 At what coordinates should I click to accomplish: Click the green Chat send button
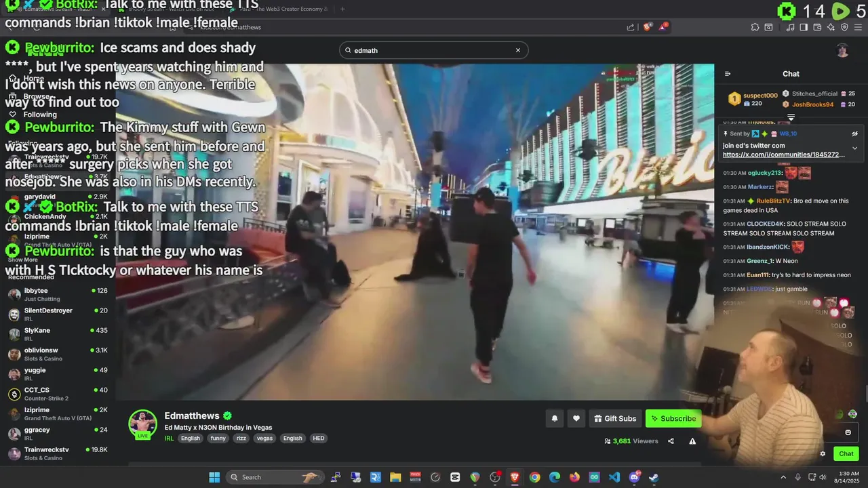click(846, 454)
